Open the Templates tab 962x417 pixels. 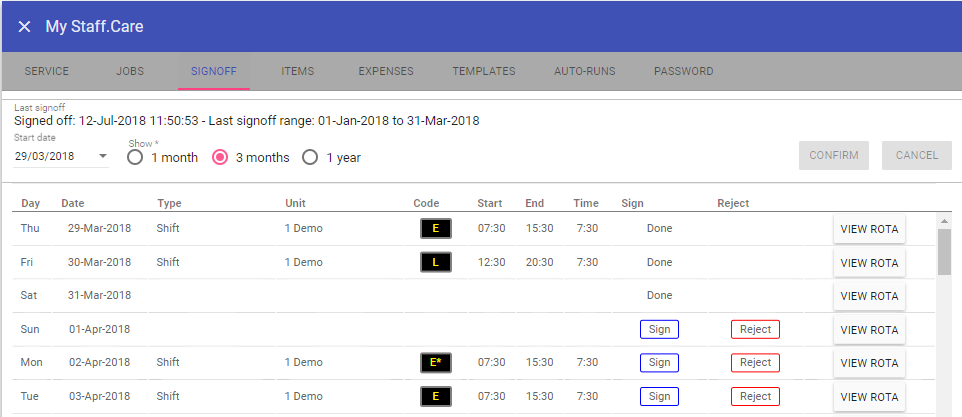click(484, 72)
